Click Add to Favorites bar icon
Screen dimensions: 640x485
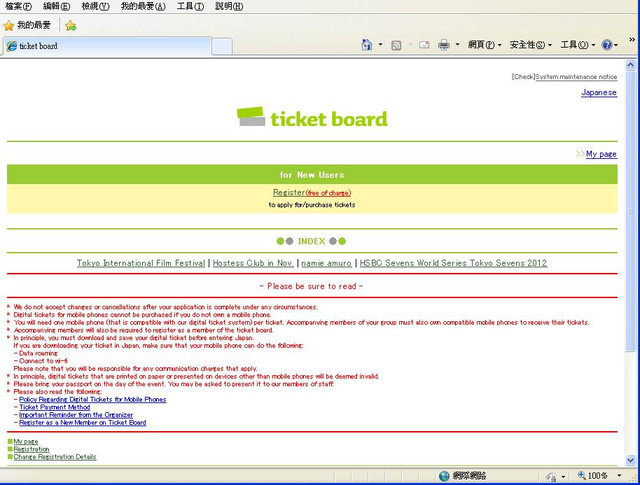pyautogui.click(x=71, y=26)
